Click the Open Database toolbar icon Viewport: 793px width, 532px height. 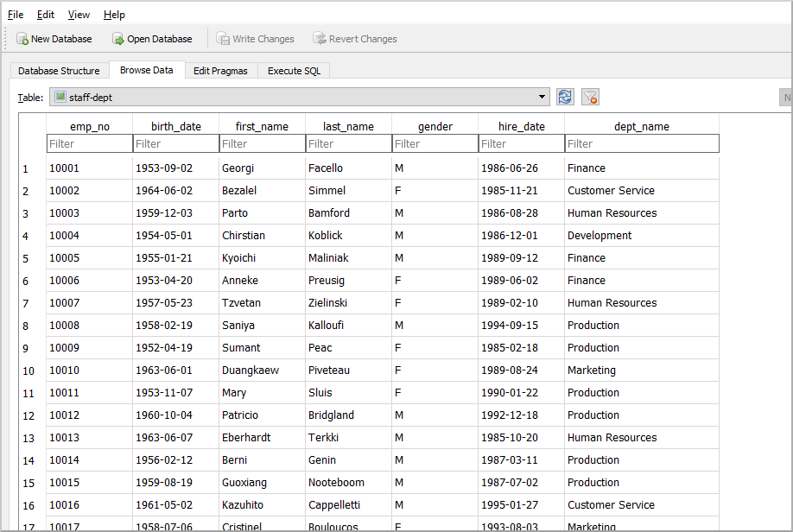118,39
